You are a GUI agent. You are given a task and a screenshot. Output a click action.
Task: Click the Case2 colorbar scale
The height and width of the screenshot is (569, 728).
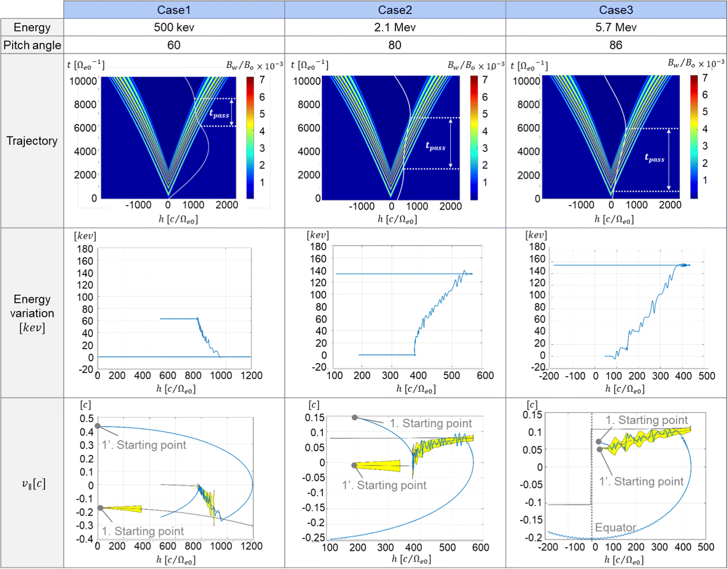(x=474, y=138)
